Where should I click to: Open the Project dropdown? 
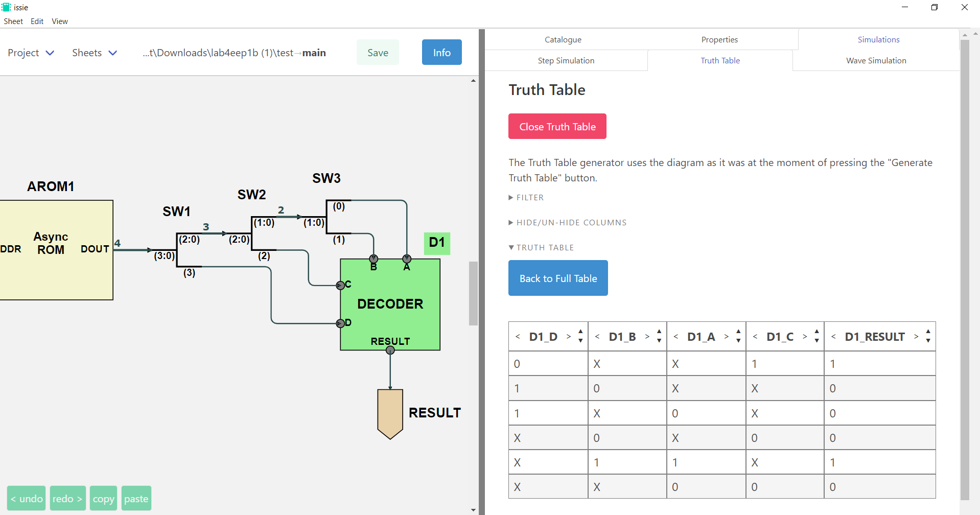[31, 53]
